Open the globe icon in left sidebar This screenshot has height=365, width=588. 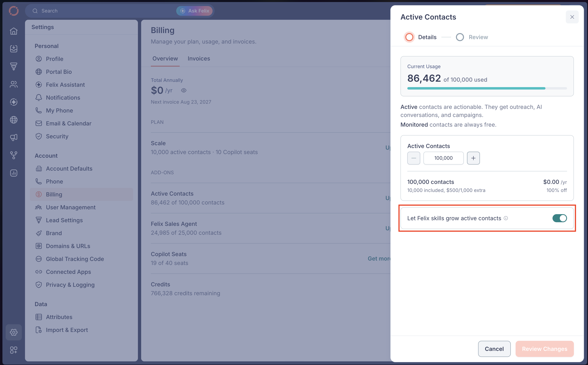pyautogui.click(x=14, y=120)
